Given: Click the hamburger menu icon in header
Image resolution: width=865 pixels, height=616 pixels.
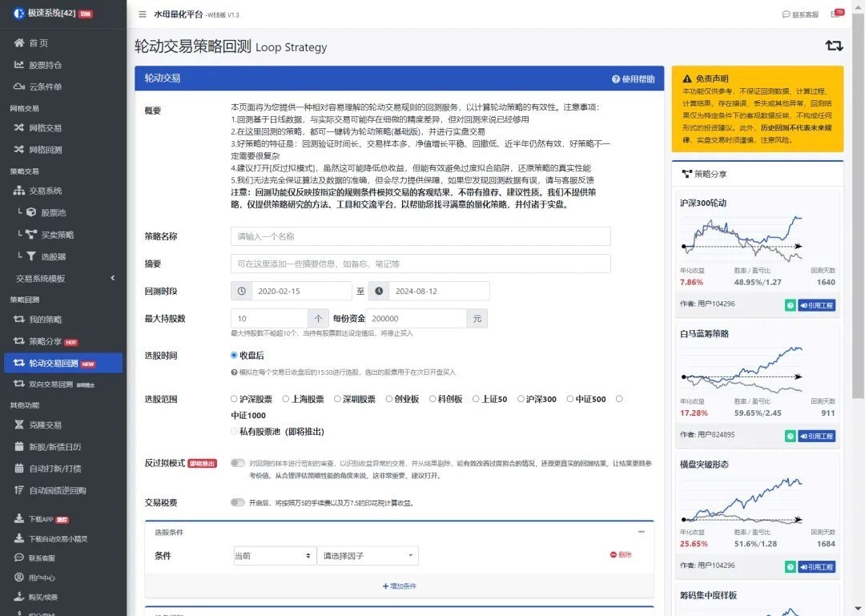Looking at the screenshot, I should click(x=143, y=14).
